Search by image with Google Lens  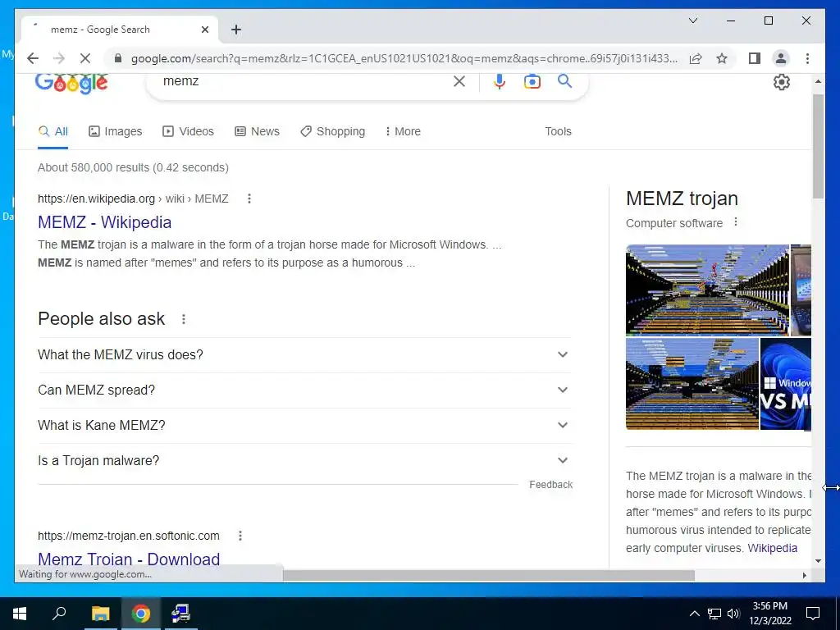click(x=532, y=81)
